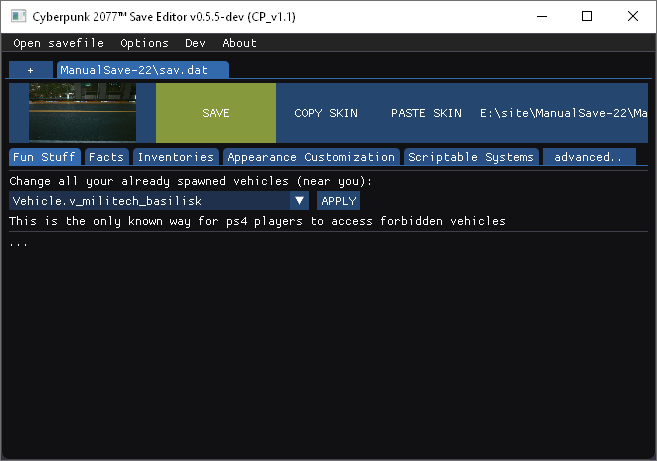This screenshot has width=657, height=461.
Task: Open the Dev menu
Action: coord(195,43)
